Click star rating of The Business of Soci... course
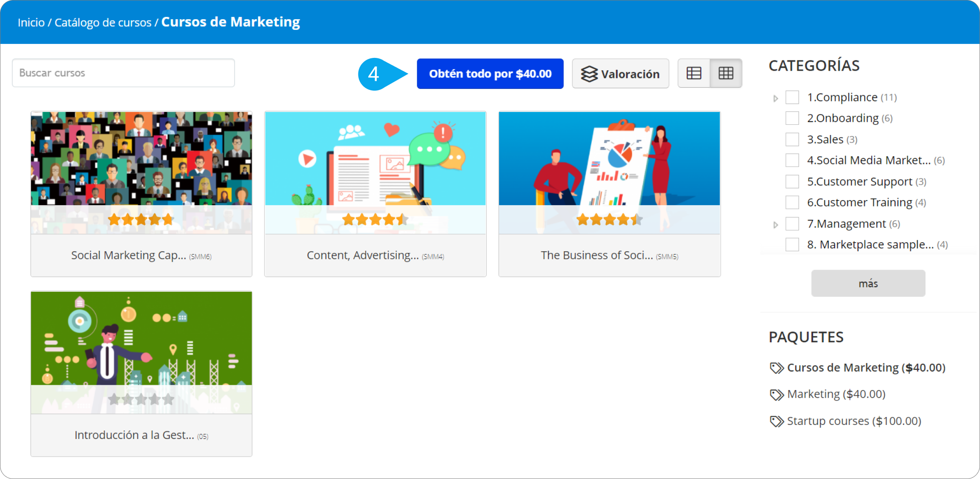The height and width of the screenshot is (479, 980). 609,220
